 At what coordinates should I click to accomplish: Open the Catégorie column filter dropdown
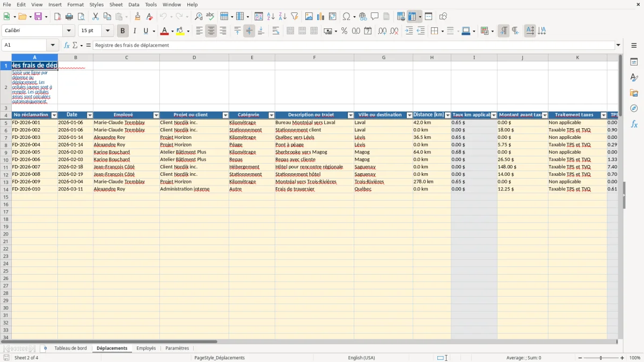272,115
